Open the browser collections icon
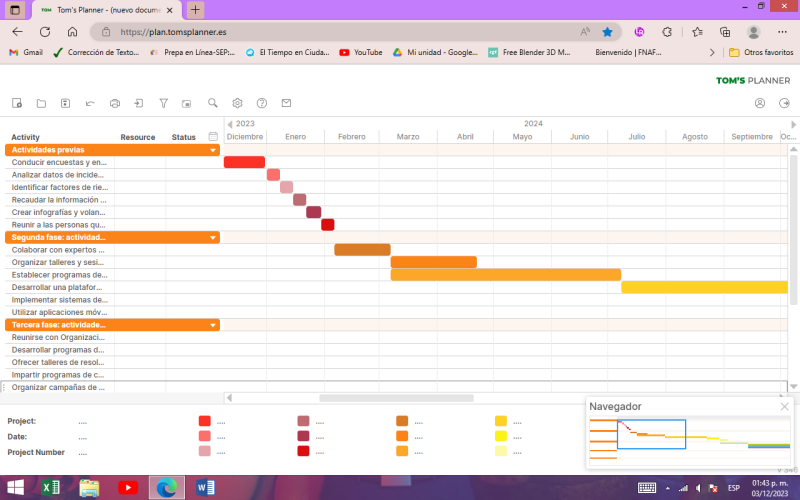This screenshot has width=800, height=500. (725, 32)
